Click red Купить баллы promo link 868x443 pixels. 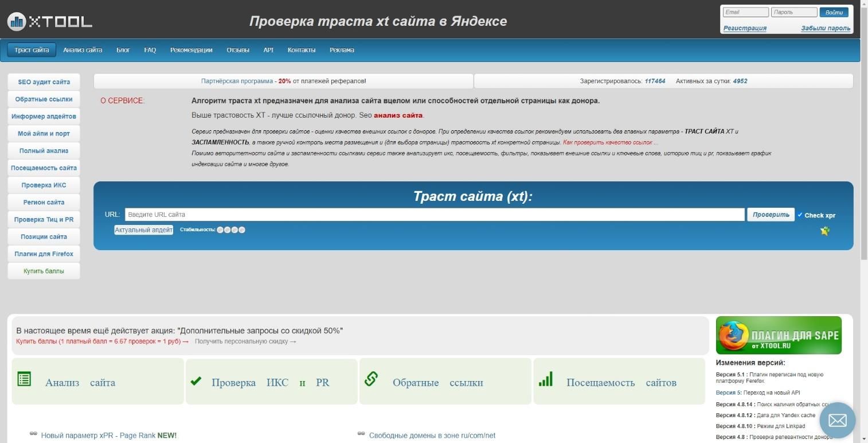[103, 341]
